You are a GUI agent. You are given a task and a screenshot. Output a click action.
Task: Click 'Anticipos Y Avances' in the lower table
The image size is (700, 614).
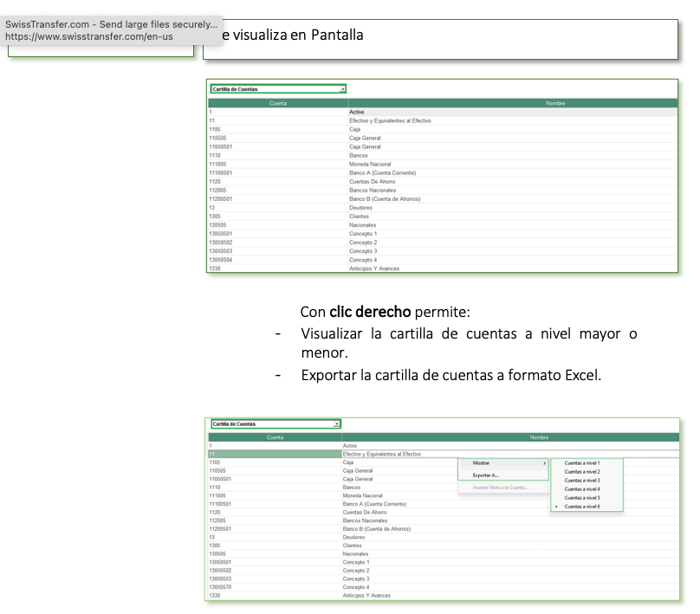click(x=367, y=596)
